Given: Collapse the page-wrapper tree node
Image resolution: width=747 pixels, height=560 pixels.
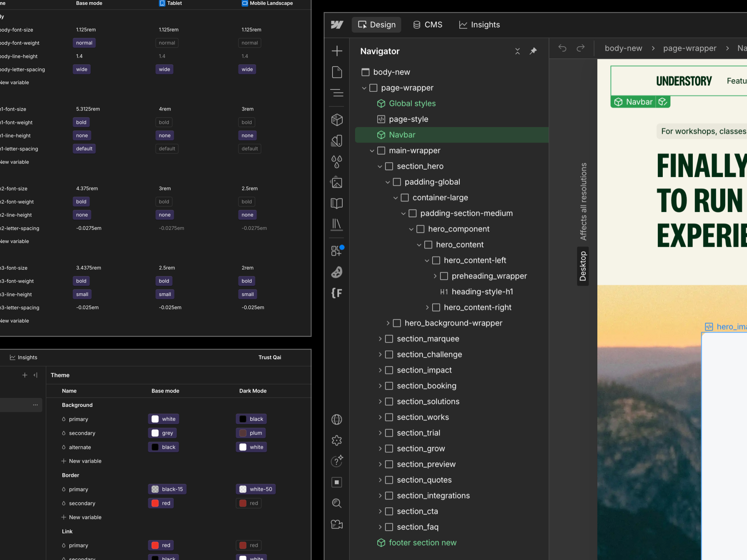Looking at the screenshot, I should click(364, 88).
